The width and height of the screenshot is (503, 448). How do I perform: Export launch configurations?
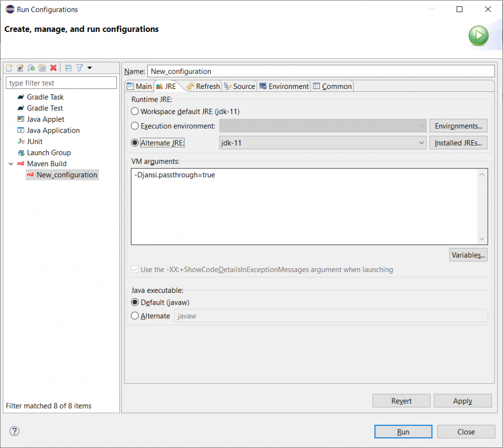[x=30, y=68]
